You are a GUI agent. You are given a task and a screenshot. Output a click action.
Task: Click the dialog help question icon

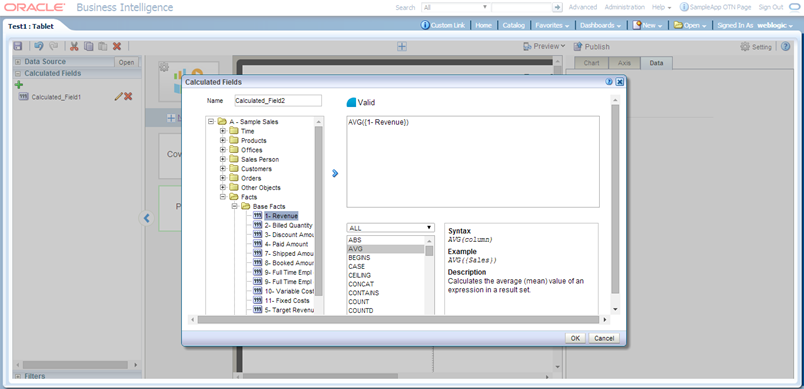pyautogui.click(x=609, y=82)
